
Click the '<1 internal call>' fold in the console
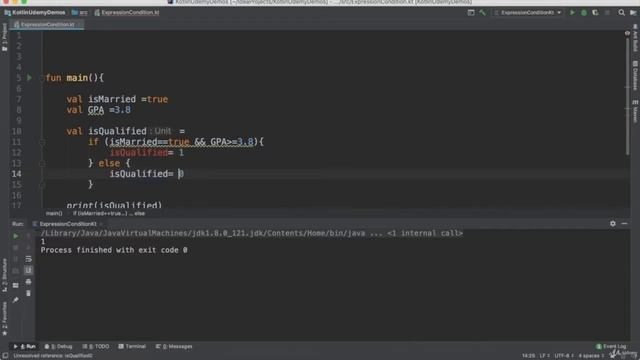(424, 233)
